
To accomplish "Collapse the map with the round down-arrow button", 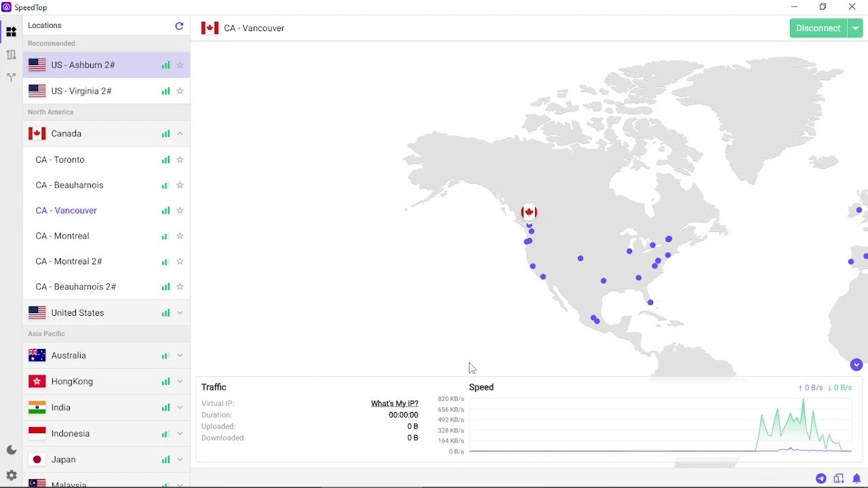I will tap(856, 365).
